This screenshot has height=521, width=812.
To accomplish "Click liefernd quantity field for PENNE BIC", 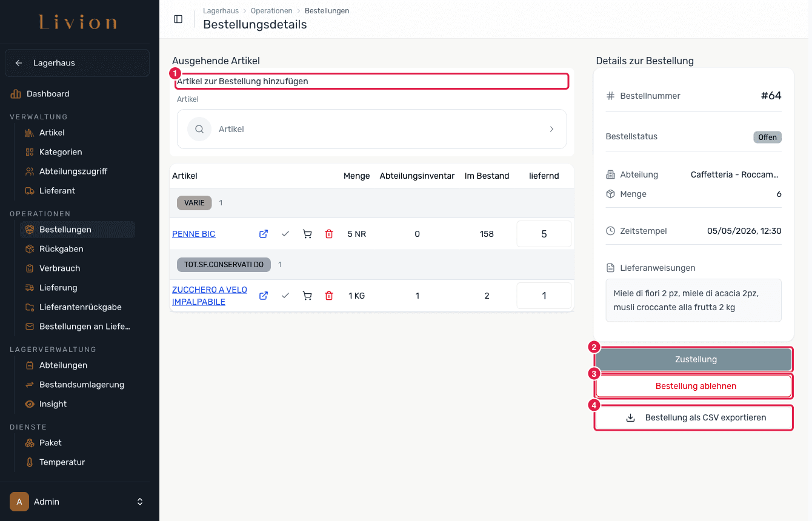I will (544, 234).
